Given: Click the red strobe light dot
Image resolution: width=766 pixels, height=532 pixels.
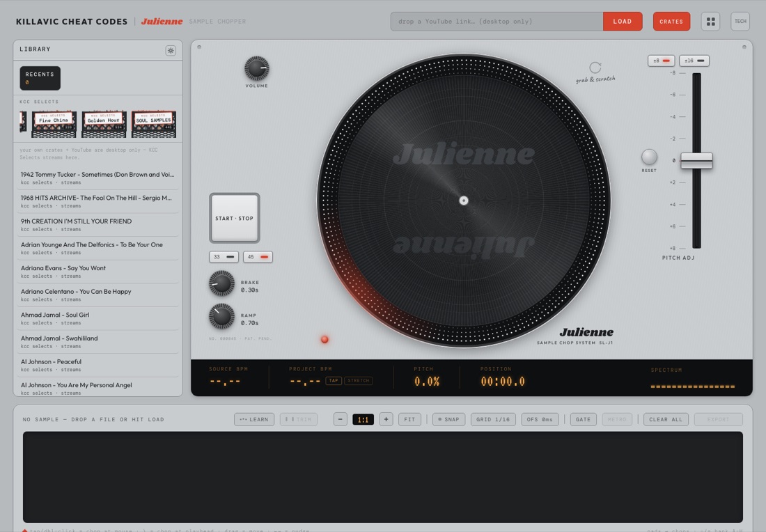Looking at the screenshot, I should point(325,340).
